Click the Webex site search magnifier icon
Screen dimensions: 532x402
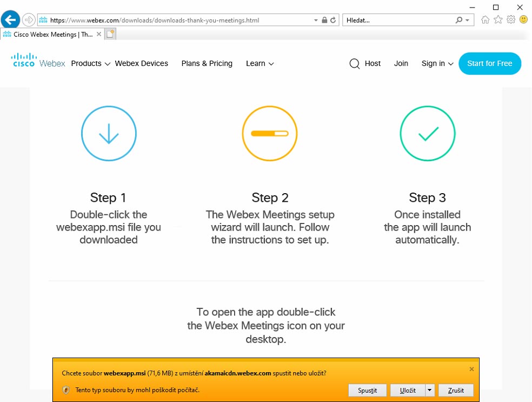354,63
